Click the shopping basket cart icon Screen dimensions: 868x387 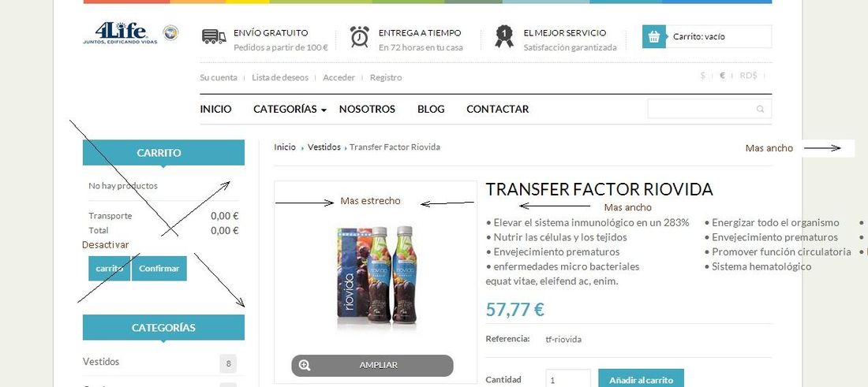tap(654, 36)
